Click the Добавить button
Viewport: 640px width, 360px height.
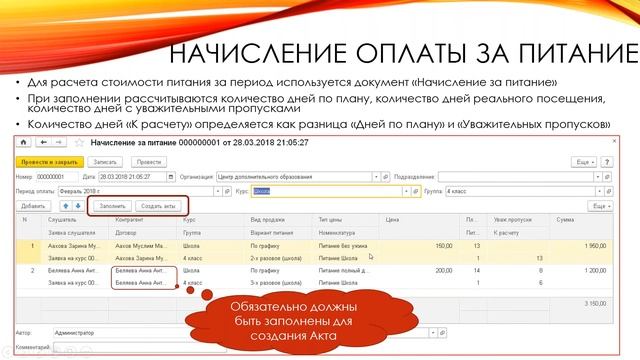pyautogui.click(x=33, y=206)
